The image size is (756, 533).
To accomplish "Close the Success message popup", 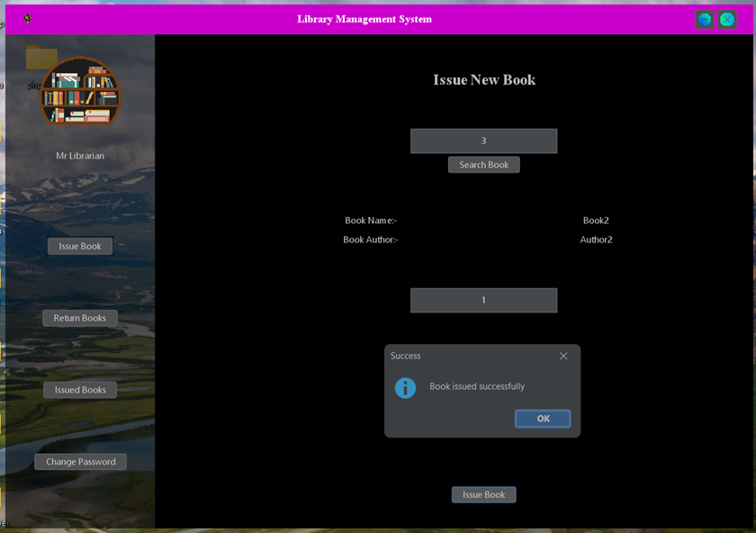I will point(563,356).
